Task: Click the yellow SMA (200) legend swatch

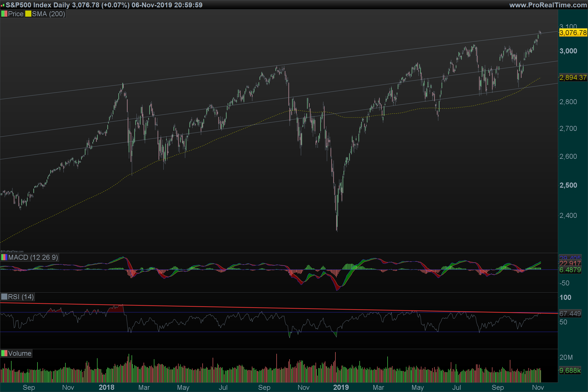Action: click(x=28, y=14)
